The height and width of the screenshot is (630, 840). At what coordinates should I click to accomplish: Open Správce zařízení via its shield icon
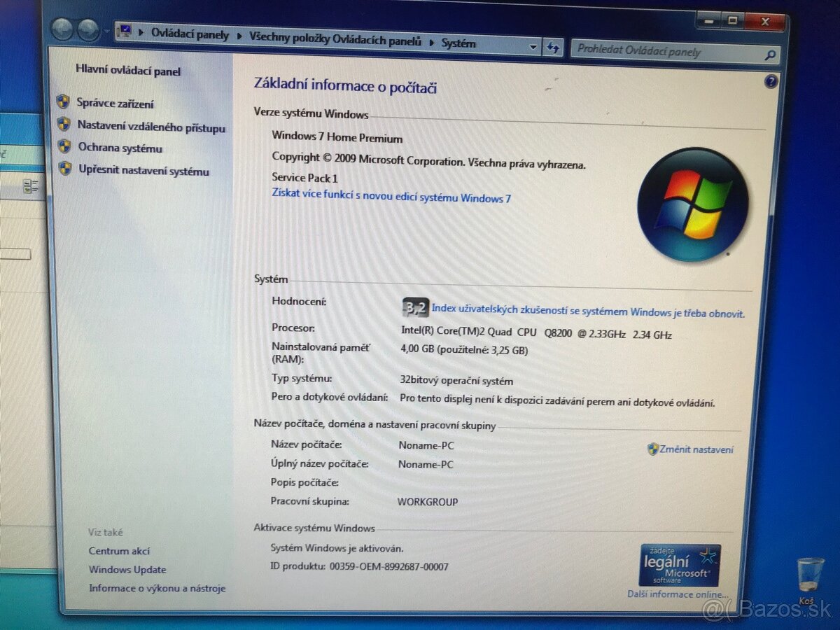[x=64, y=104]
